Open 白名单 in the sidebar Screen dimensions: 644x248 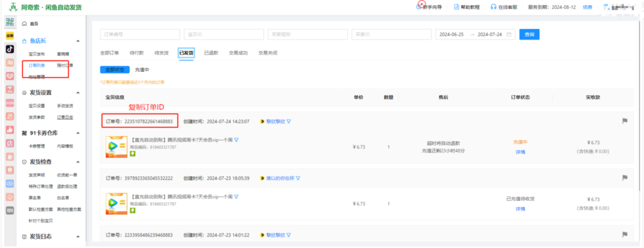(63, 198)
